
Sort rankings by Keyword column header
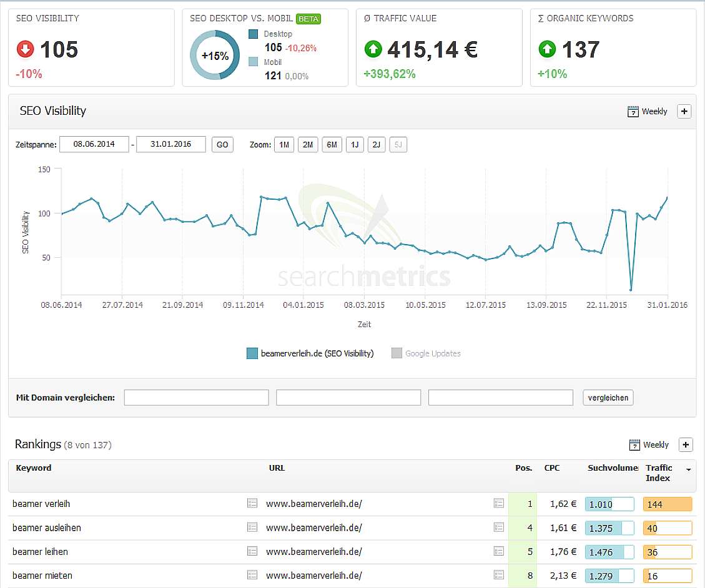34,468
